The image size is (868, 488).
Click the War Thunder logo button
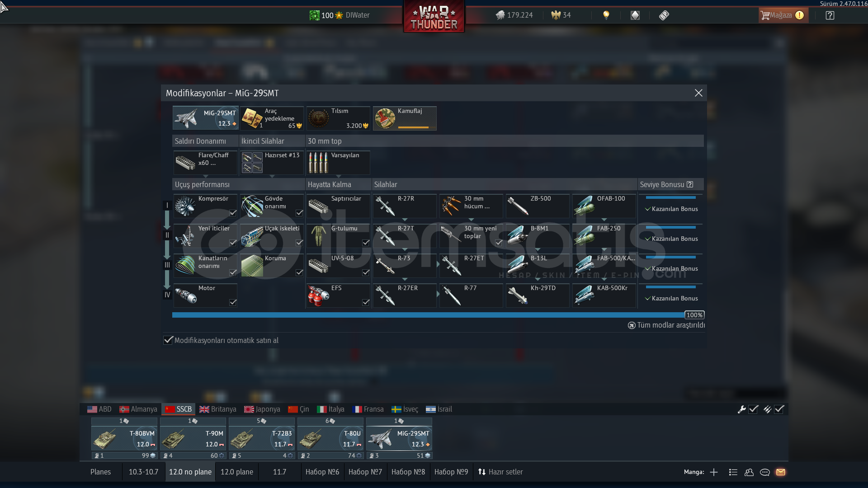pos(434,16)
